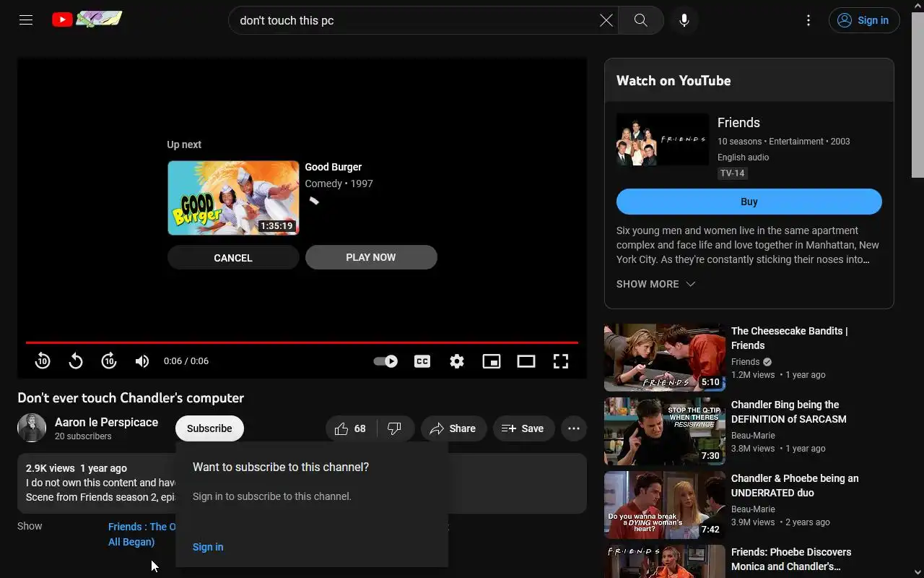
Task: Open "Chandler & Phoebe being an UNDERRATED duo" title
Action: pyautogui.click(x=795, y=486)
